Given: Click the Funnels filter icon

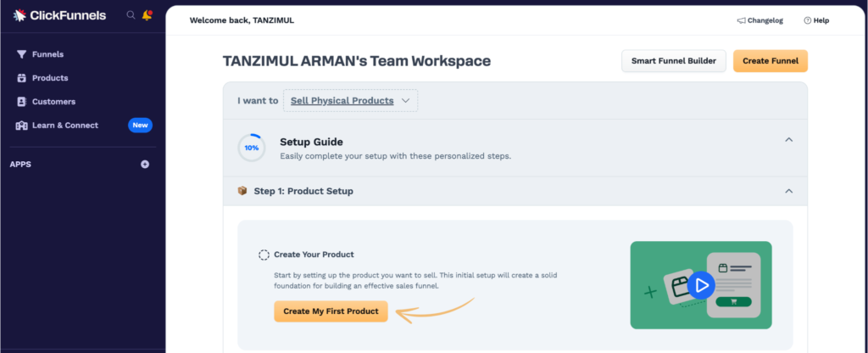Looking at the screenshot, I should click(x=21, y=54).
